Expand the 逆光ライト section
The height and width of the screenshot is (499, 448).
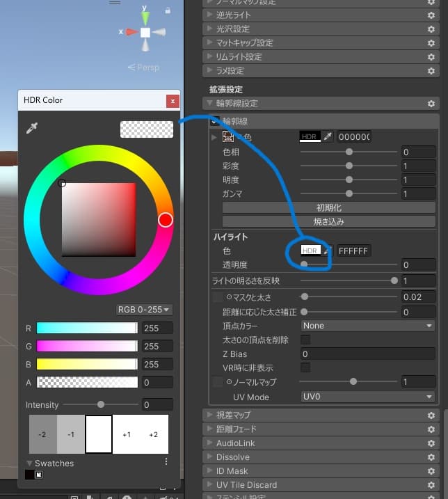(209, 15)
